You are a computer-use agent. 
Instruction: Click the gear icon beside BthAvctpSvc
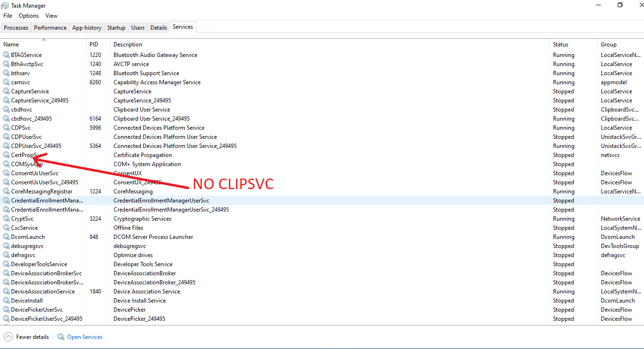(6, 64)
